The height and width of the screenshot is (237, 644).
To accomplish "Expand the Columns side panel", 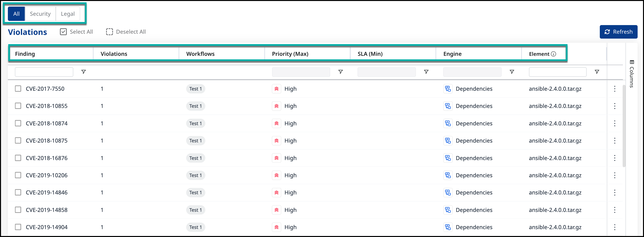I will pyautogui.click(x=631, y=74).
